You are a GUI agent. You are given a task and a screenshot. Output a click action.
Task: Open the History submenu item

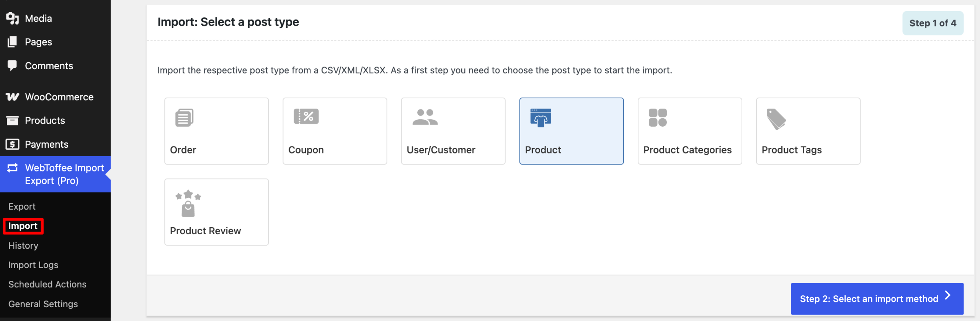pyautogui.click(x=23, y=246)
